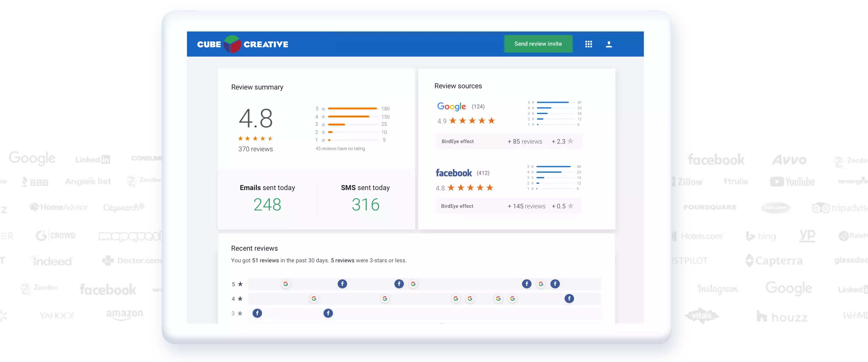The image size is (868, 362).
Task: Click the Recent reviews heading
Action: click(254, 248)
